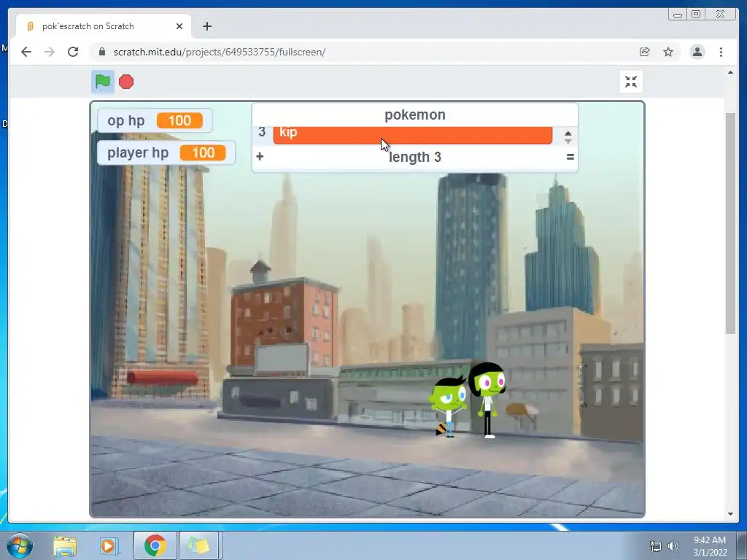
Task: Reload the Scratch page
Action: click(73, 52)
